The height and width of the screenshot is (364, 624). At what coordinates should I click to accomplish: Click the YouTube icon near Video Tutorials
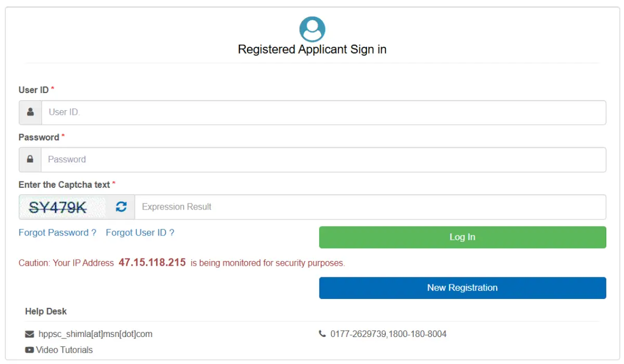point(30,350)
